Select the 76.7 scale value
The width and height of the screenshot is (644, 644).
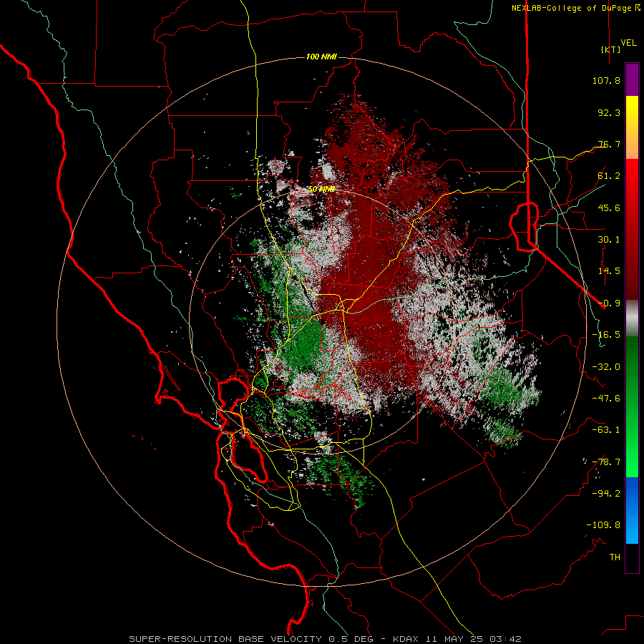pos(609,144)
